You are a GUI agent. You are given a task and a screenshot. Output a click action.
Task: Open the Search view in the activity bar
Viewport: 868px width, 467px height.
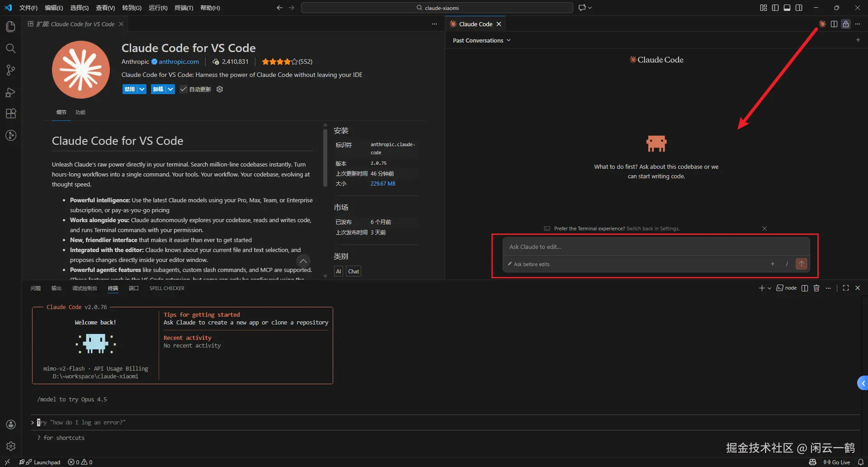point(11,48)
